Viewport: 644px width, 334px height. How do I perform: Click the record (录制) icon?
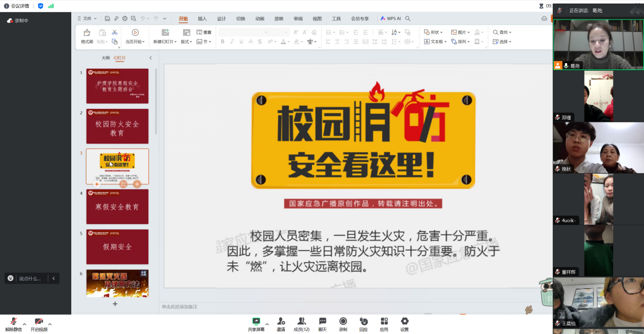pos(343,321)
